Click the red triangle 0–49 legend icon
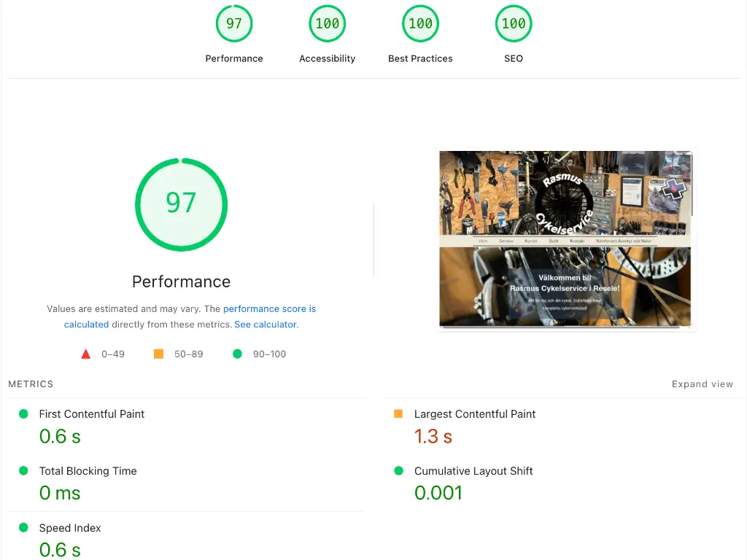747x560 pixels. click(85, 354)
